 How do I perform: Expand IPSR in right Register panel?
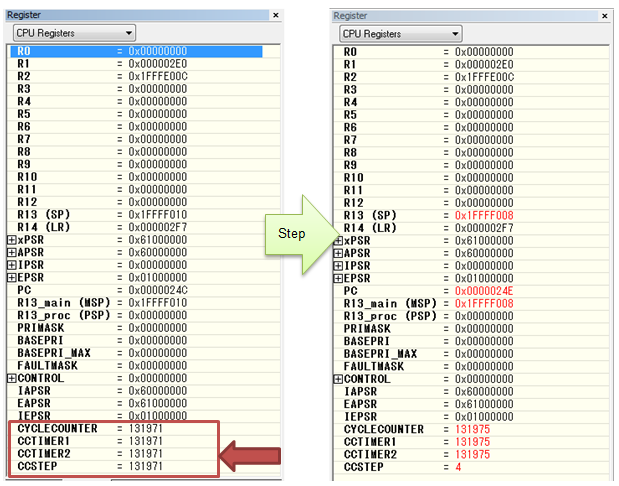338,266
